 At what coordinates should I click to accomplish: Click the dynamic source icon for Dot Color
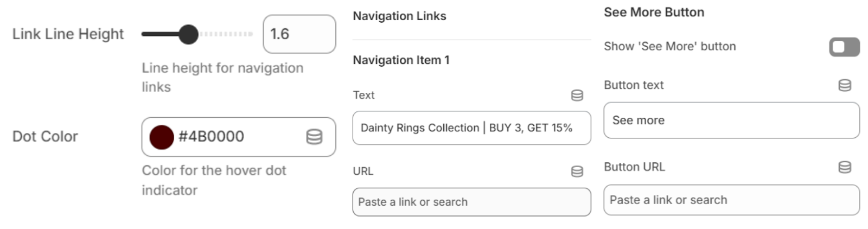pos(314,137)
